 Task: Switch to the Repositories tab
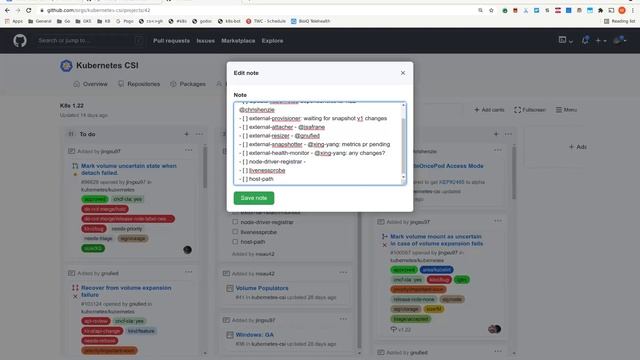tap(139, 84)
